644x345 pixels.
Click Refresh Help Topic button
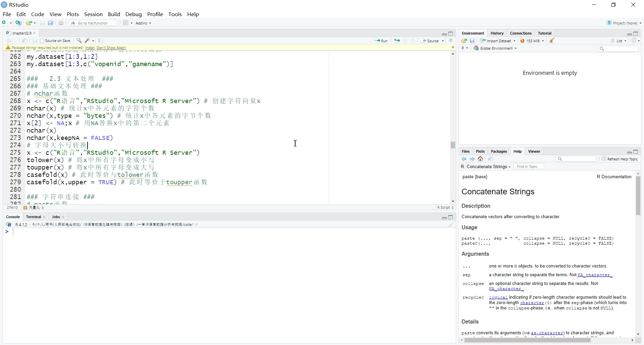(620, 159)
